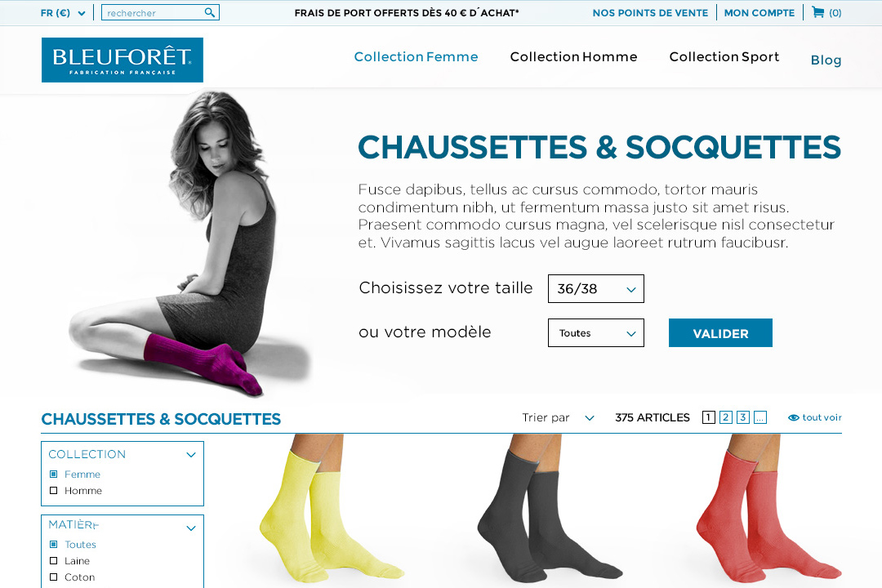Go to results page 3
Screen dimensions: 882x588
click(743, 417)
